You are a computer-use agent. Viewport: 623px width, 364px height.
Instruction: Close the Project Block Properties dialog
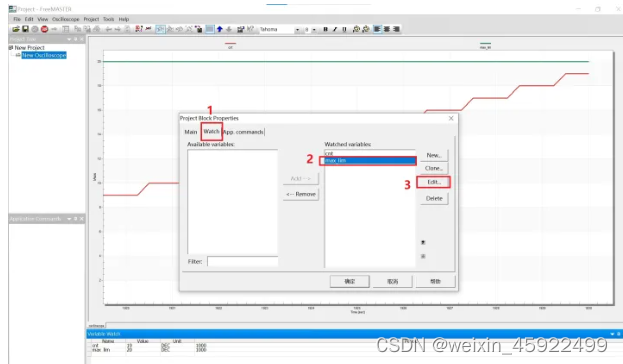click(x=451, y=118)
